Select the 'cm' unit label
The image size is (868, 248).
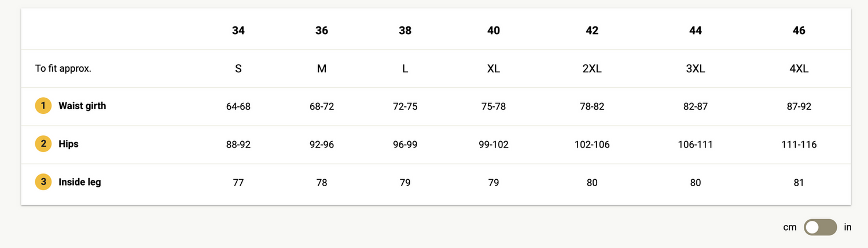click(x=790, y=227)
